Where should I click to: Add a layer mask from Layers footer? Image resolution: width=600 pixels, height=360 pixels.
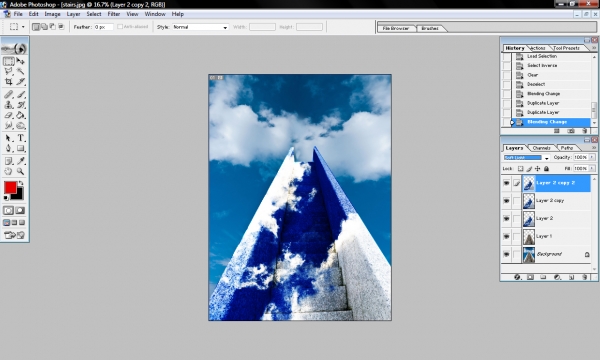click(x=530, y=277)
